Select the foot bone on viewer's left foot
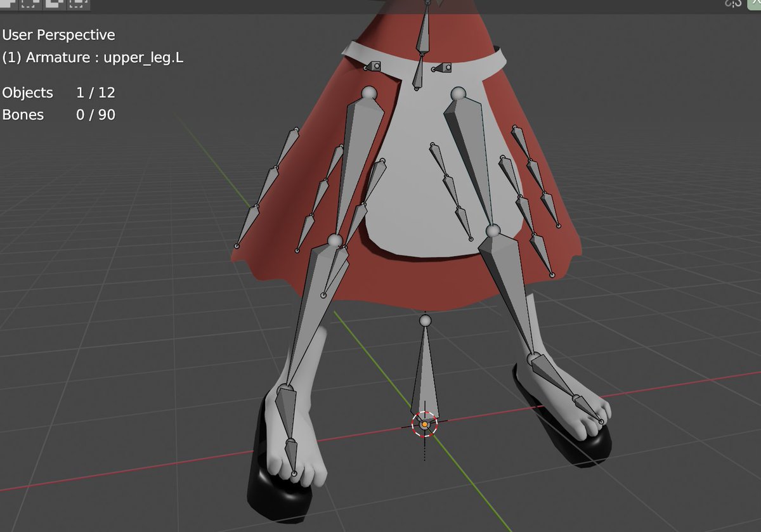761x532 pixels. pyautogui.click(x=286, y=413)
